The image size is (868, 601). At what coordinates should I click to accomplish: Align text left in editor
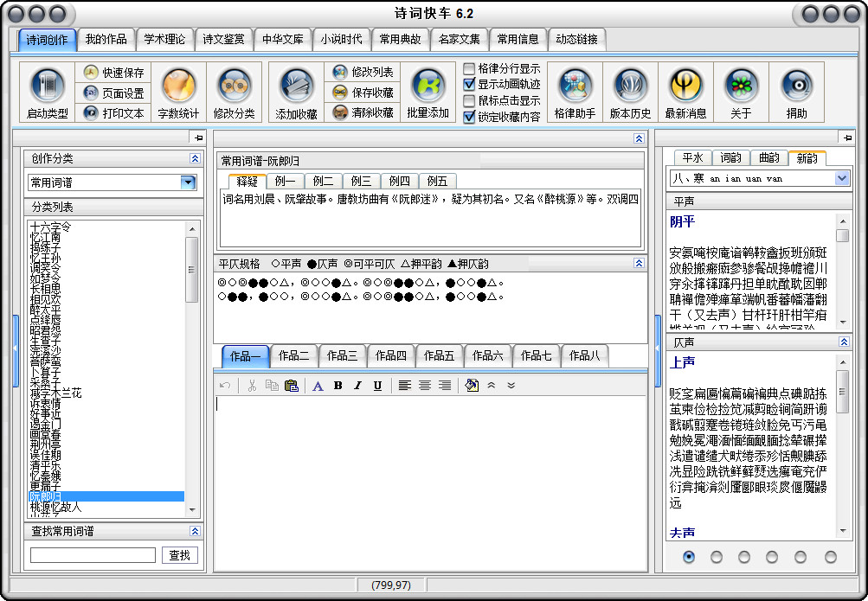405,386
